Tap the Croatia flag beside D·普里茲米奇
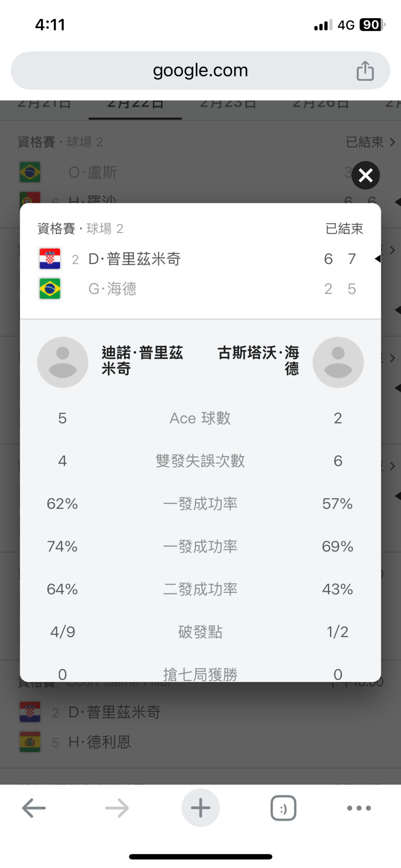The image size is (401, 868). (x=50, y=259)
